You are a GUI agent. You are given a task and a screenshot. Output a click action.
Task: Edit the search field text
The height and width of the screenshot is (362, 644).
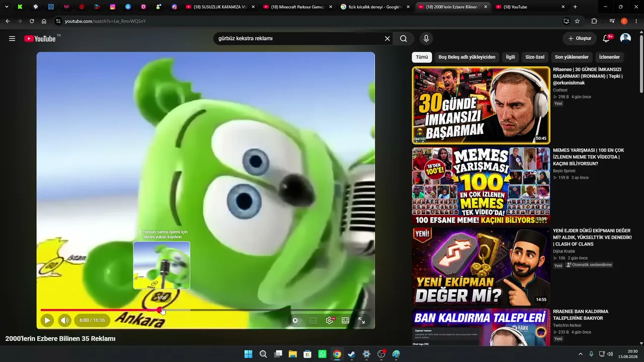[x=299, y=39]
